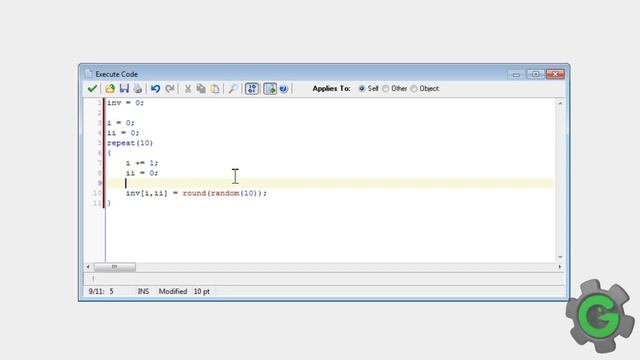The image size is (640, 360).
Task: Print the code with printer icon
Action: (x=138, y=89)
